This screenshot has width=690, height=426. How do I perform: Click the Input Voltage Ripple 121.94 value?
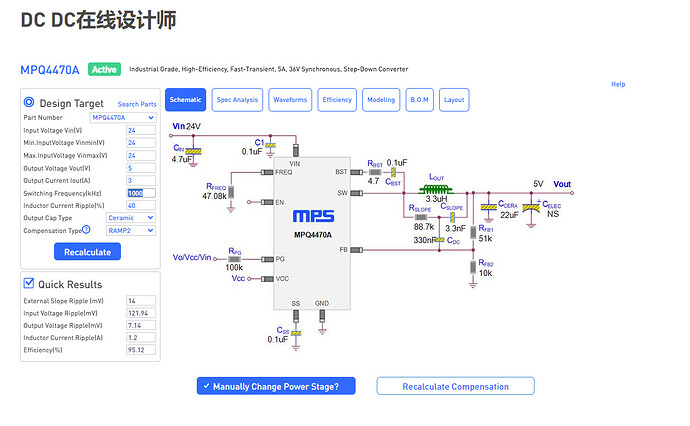click(141, 313)
